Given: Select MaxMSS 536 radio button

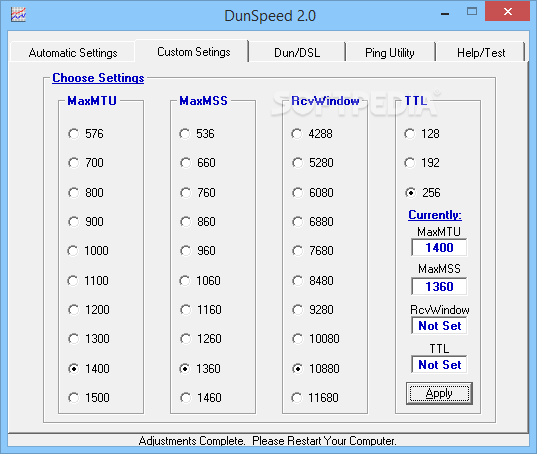Looking at the screenshot, I should pos(197,134).
